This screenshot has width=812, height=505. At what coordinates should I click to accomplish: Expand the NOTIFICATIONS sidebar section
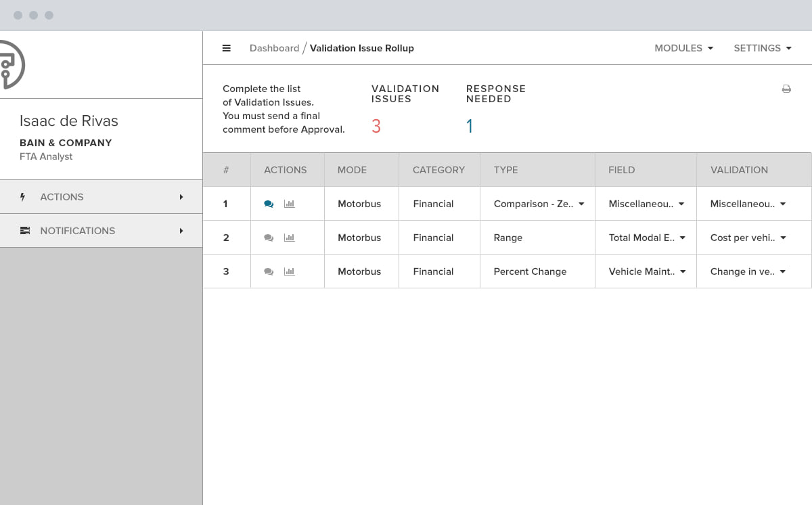pos(101,231)
